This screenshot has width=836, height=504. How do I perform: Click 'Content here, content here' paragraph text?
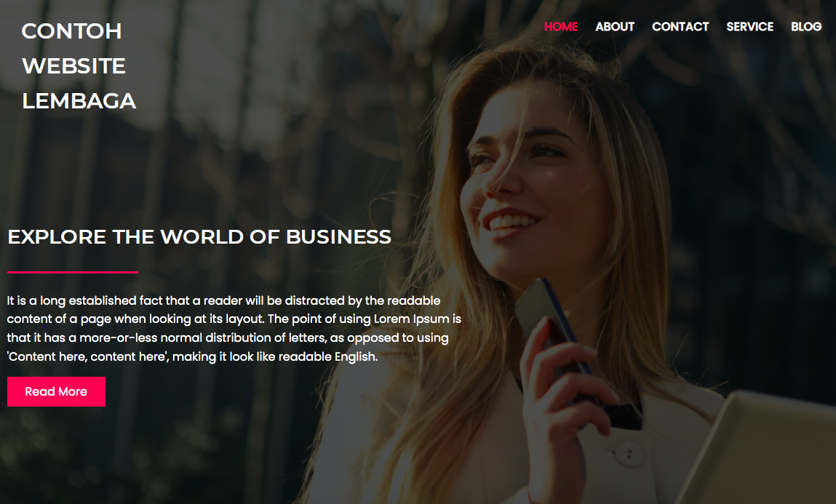[x=88, y=356]
